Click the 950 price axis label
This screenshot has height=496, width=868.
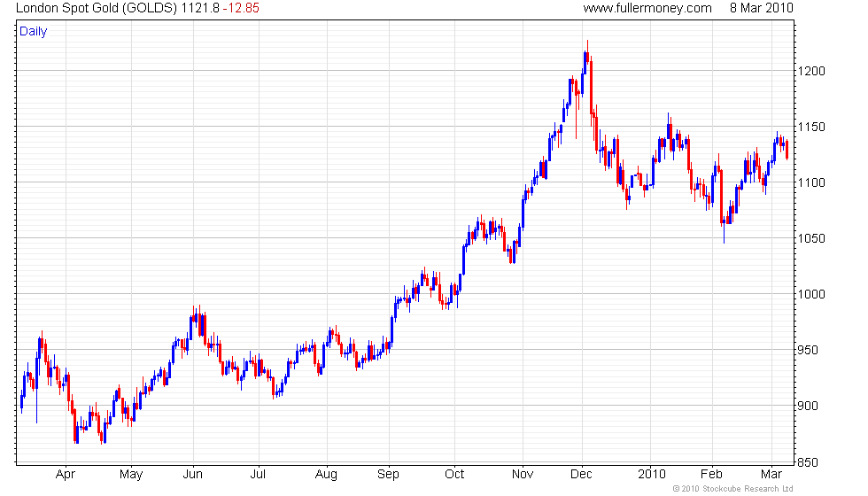(x=808, y=351)
